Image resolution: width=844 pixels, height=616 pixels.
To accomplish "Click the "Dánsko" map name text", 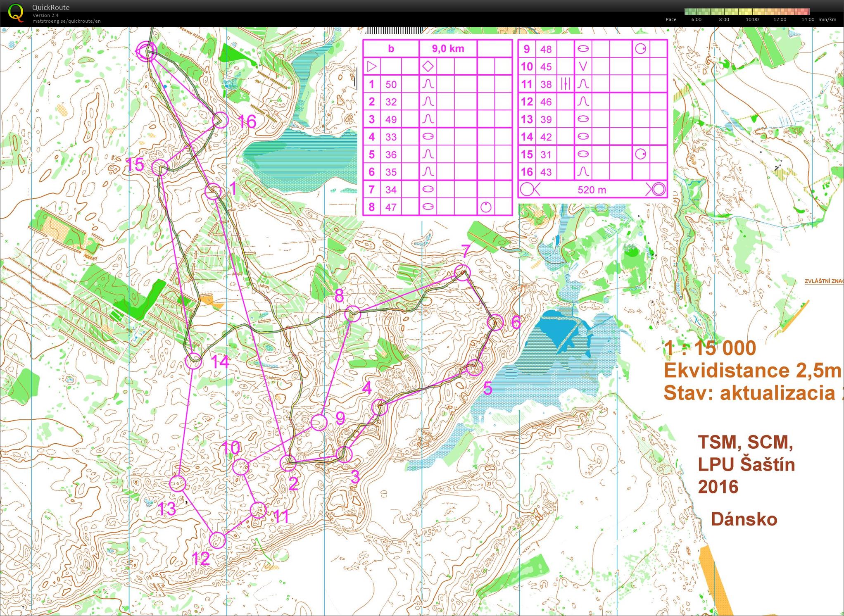I will pos(744,519).
